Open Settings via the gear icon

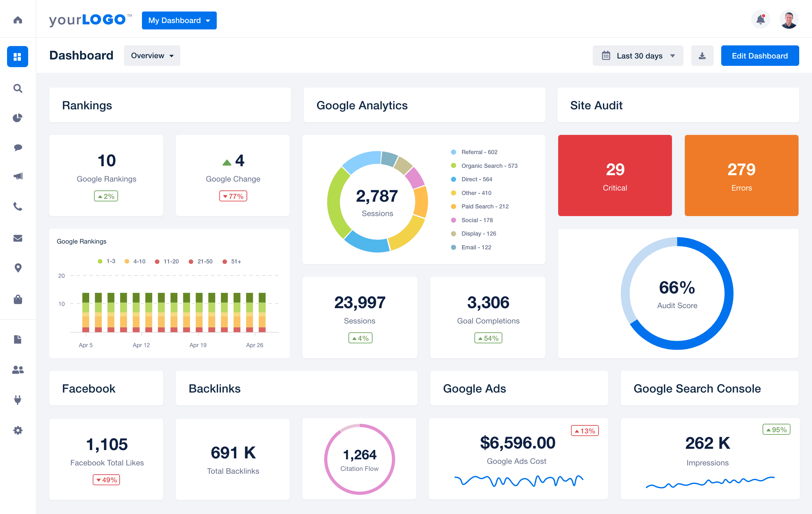(18, 430)
